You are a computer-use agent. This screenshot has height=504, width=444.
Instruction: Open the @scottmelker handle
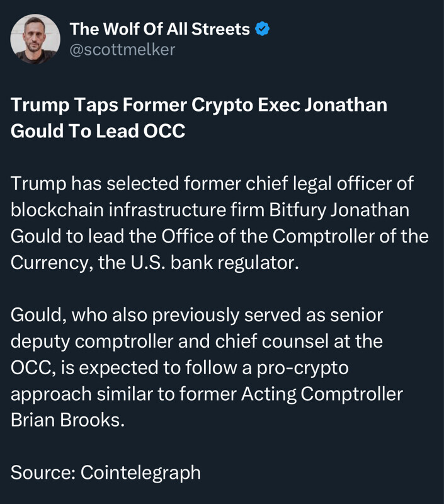click(x=122, y=50)
